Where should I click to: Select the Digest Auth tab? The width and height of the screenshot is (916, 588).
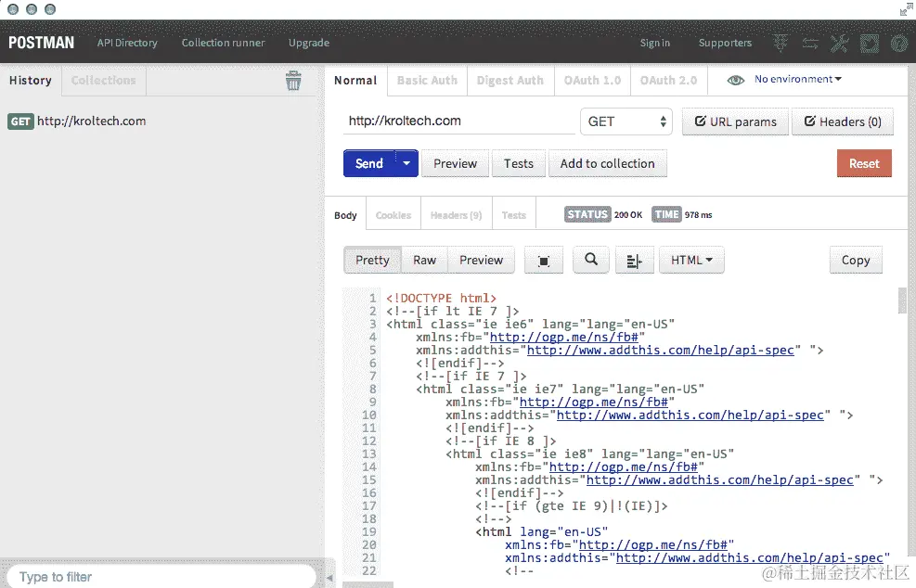[510, 81]
